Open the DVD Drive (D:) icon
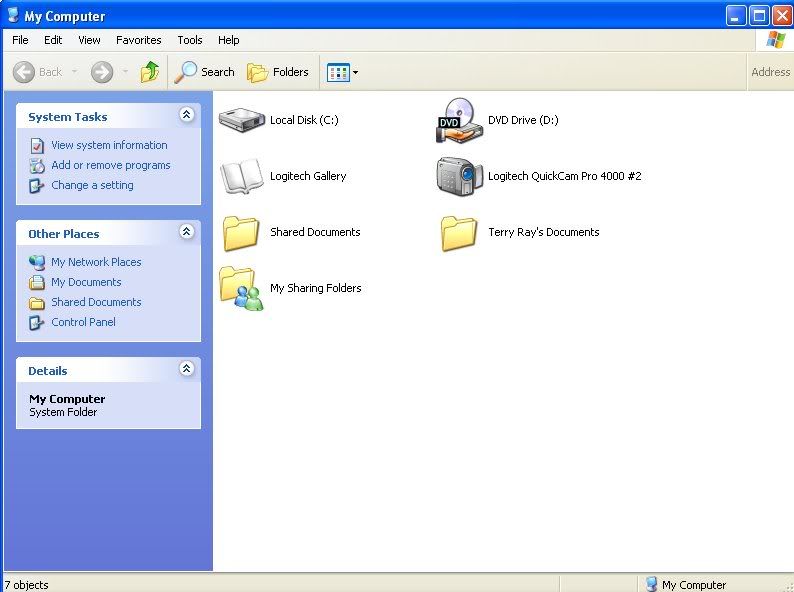The width and height of the screenshot is (794, 592). pos(458,120)
